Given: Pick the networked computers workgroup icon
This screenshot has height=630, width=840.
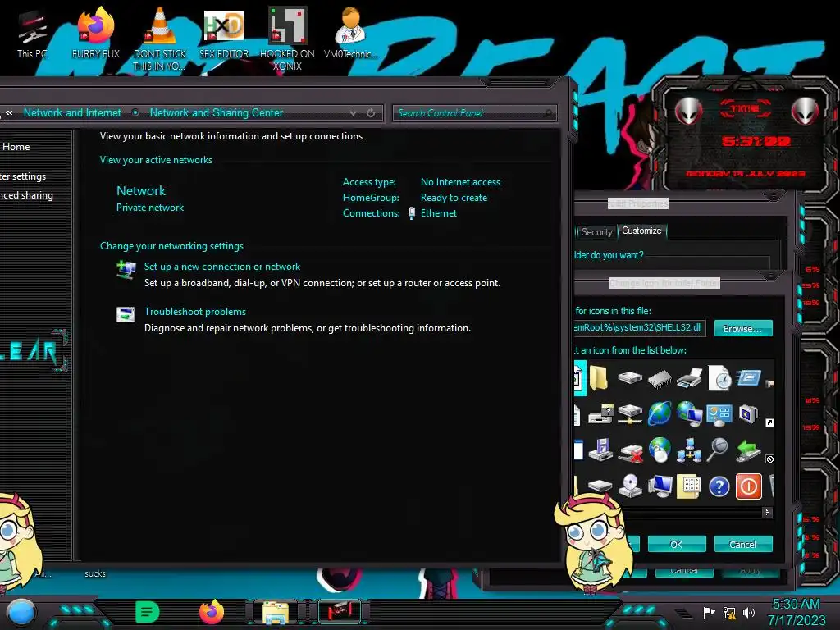Looking at the screenshot, I should click(689, 450).
